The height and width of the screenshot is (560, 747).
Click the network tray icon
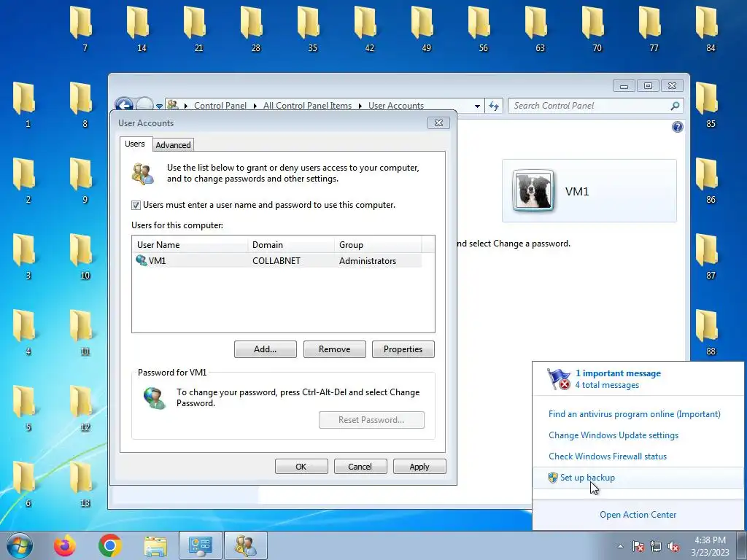pyautogui.click(x=656, y=546)
